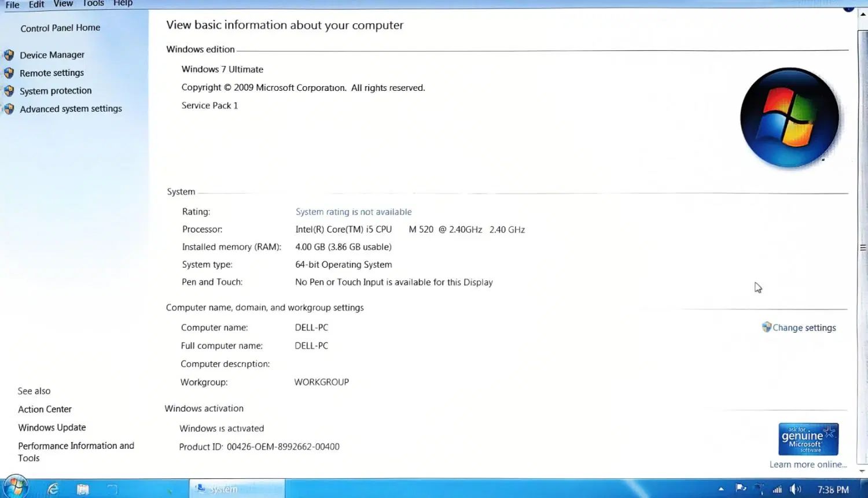Click the 64-bit Operating System text

coord(344,264)
